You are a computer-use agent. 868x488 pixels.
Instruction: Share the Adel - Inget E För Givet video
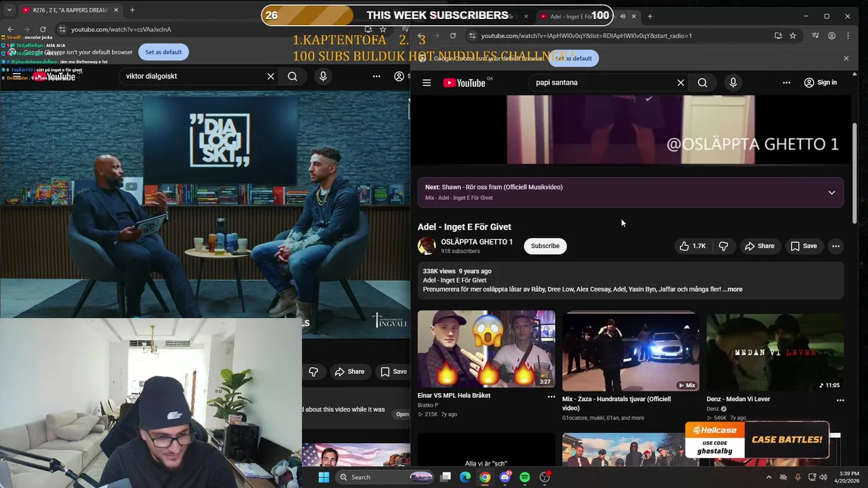759,246
